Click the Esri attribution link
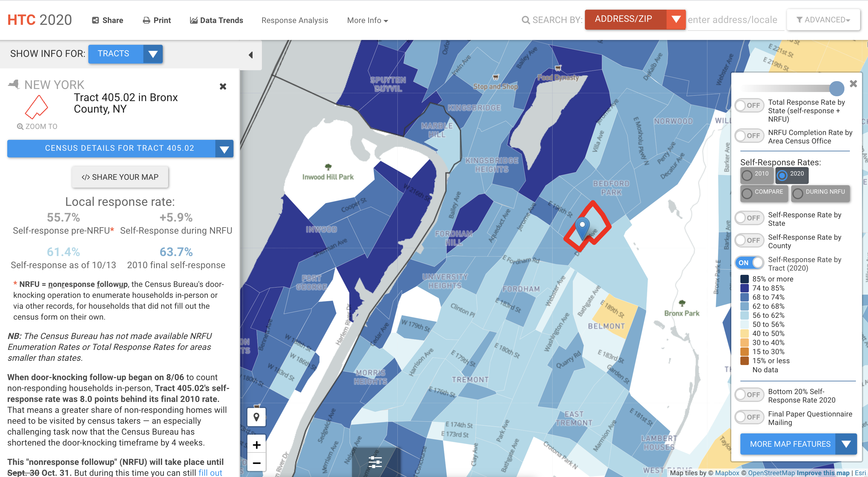 (x=860, y=473)
